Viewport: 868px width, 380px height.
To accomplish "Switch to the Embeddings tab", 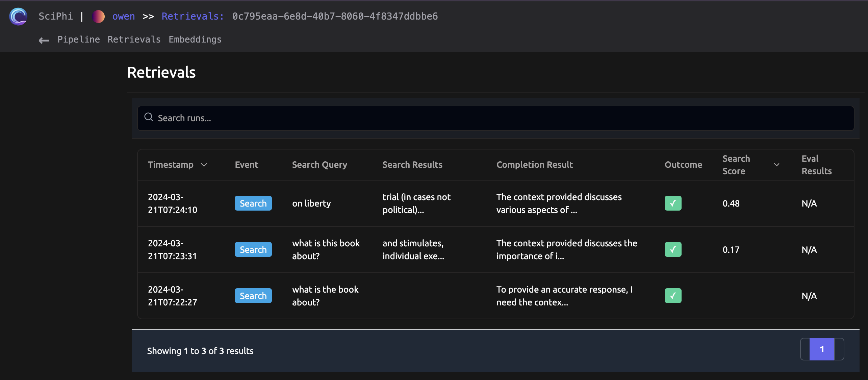I will coord(195,39).
